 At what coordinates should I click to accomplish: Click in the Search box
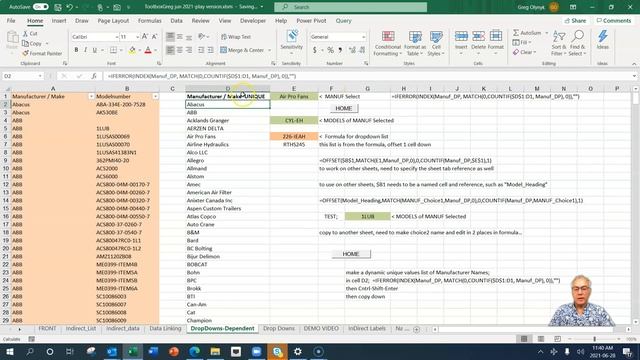[x=351, y=7]
